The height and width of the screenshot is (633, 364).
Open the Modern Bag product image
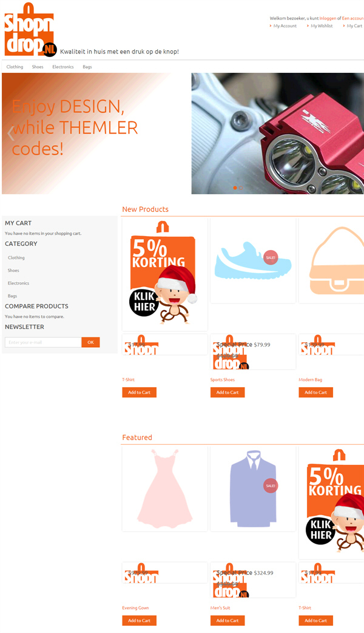(331, 261)
